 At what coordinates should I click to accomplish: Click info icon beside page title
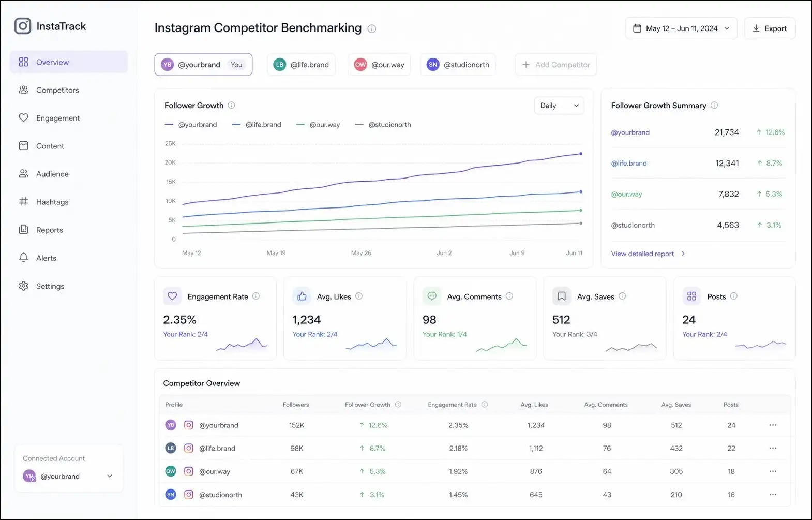(x=371, y=28)
